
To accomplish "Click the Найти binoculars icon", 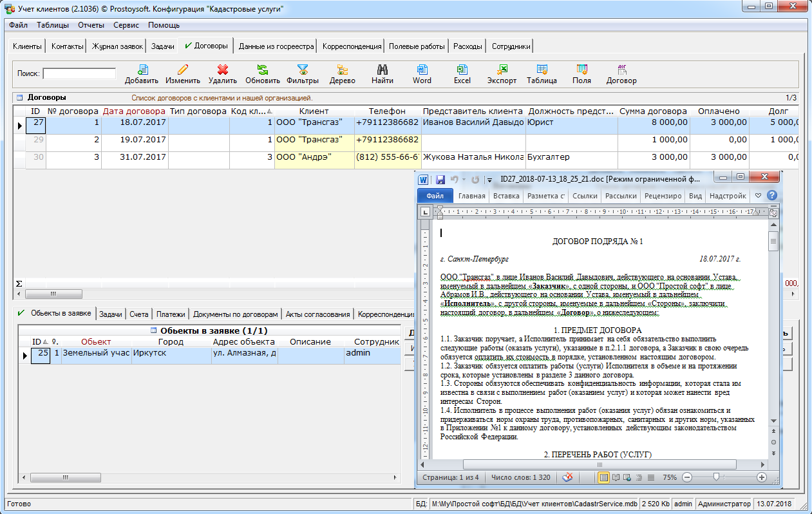I will pos(382,70).
